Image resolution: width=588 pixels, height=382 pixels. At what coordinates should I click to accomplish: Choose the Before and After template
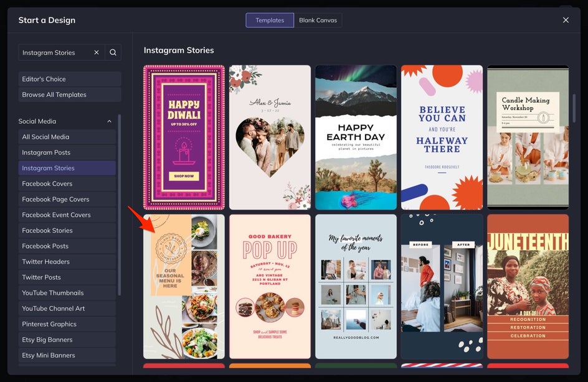[x=442, y=286]
